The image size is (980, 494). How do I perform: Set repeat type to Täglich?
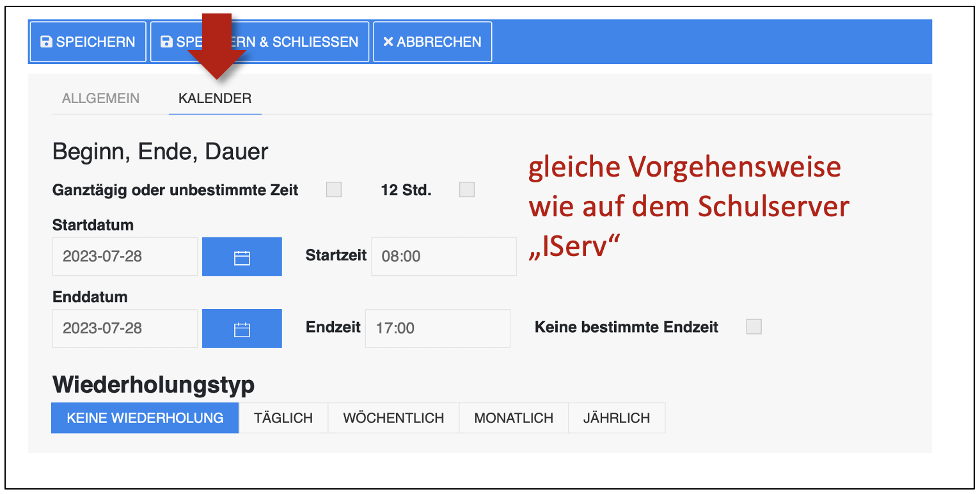pos(283,418)
